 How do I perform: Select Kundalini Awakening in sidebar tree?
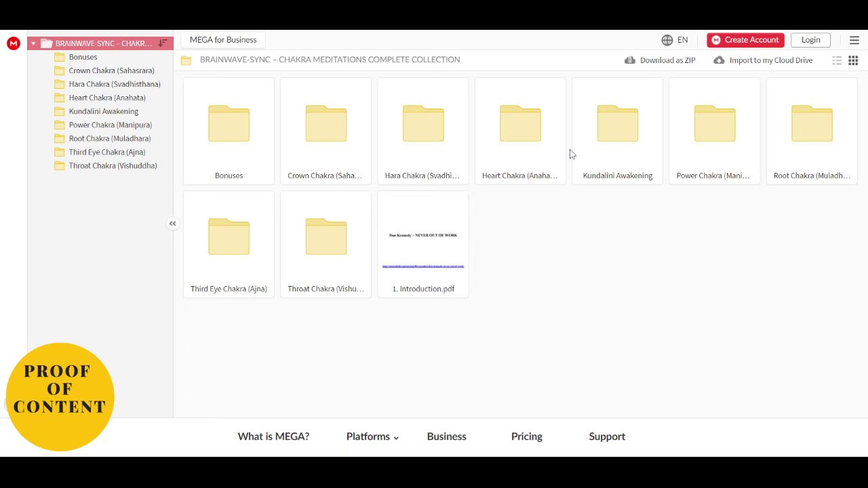point(104,111)
